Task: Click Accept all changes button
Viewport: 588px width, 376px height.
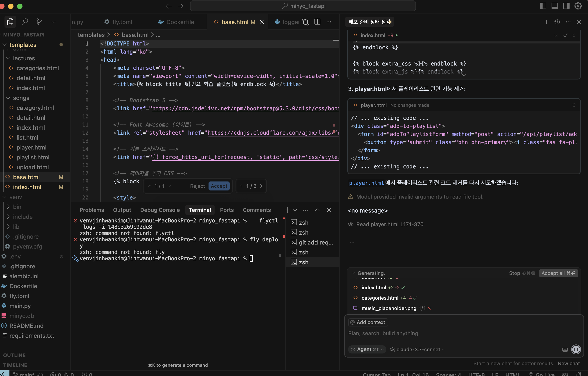Action: coord(558,273)
